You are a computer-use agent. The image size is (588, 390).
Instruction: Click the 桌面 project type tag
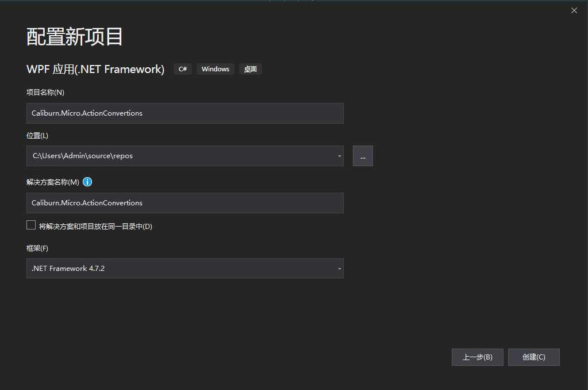click(250, 69)
